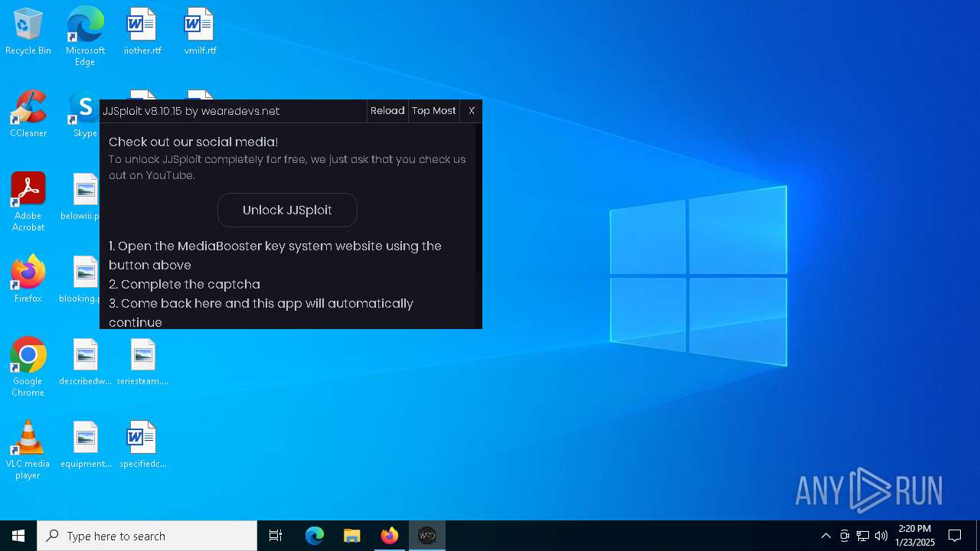Open VLC media player shortcut
980x551 pixels.
(28, 450)
